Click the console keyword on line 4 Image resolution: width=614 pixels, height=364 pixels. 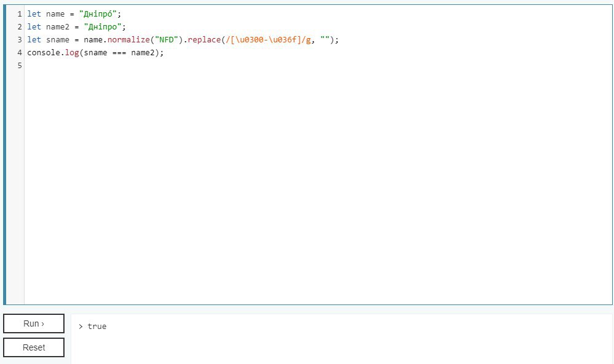44,53
